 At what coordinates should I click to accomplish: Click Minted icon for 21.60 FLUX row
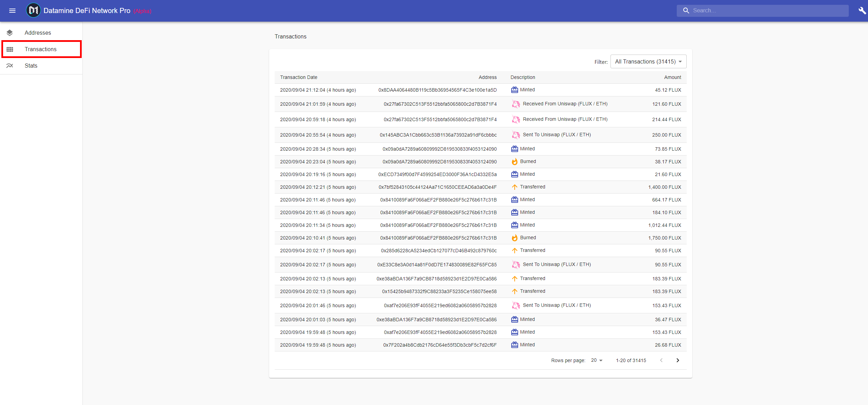point(514,174)
